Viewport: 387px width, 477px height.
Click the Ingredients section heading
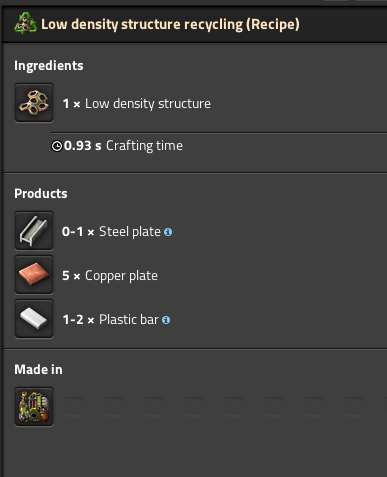[49, 66]
